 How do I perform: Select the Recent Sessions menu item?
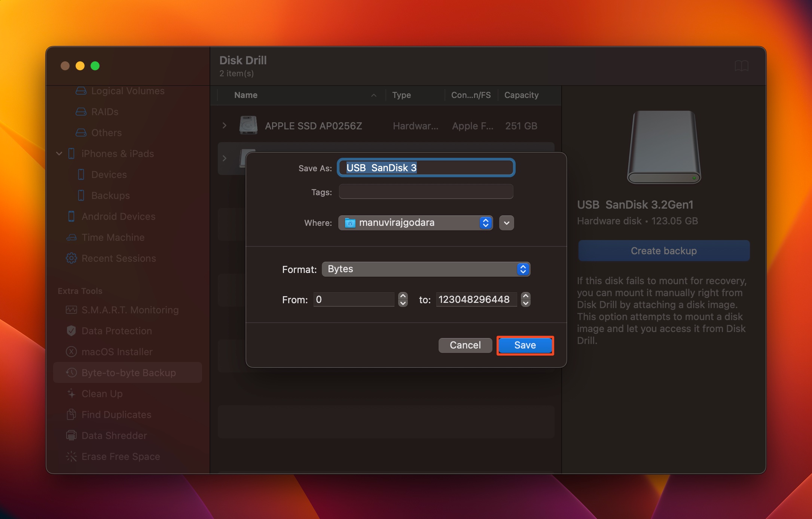(118, 258)
